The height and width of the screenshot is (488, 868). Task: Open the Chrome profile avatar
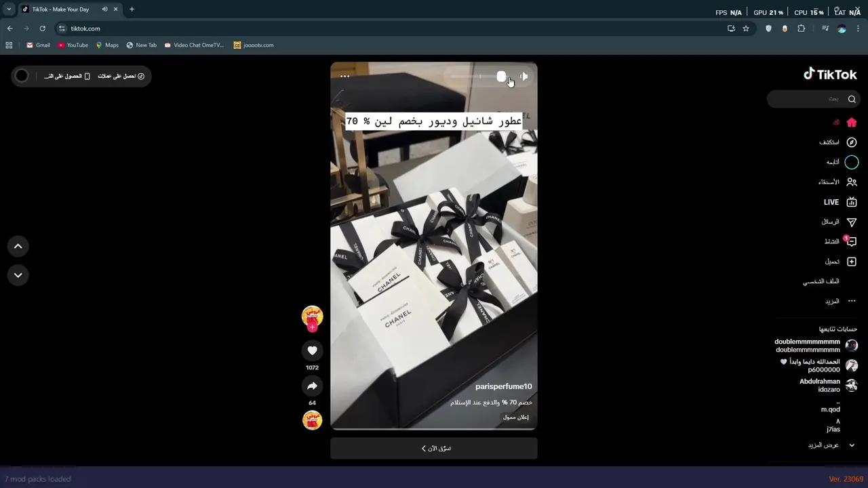click(x=842, y=28)
